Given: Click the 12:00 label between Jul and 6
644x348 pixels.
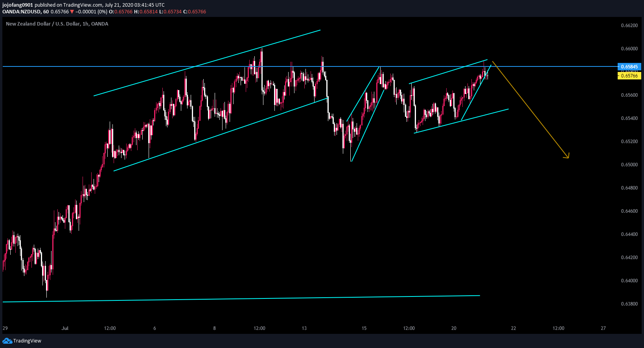Looking at the screenshot, I should (110, 328).
